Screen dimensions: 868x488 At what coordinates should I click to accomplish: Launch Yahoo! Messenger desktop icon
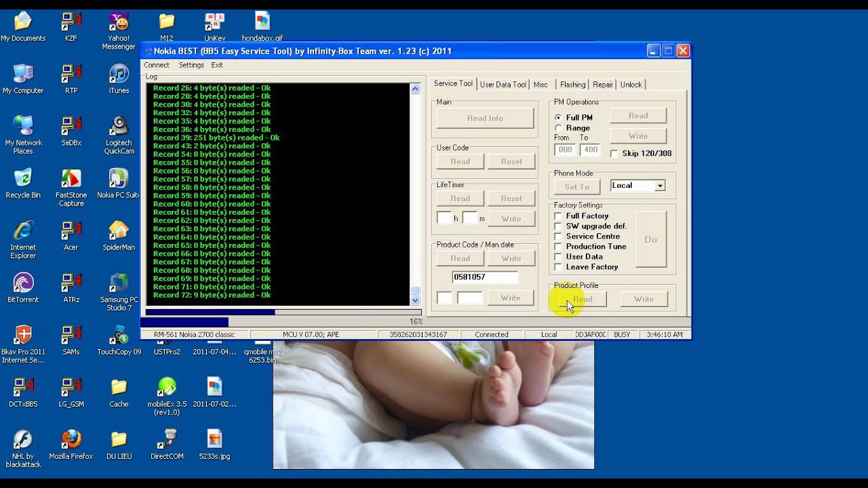point(119,30)
